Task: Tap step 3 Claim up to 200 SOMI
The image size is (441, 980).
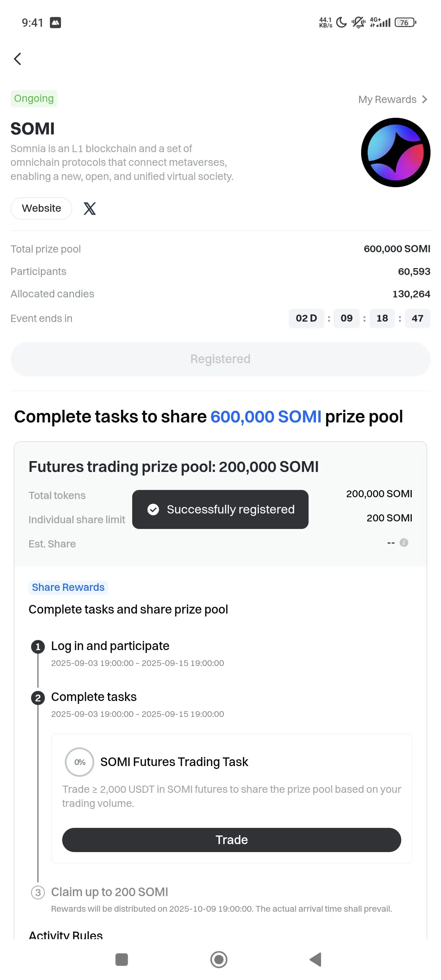Action: pyautogui.click(x=109, y=892)
